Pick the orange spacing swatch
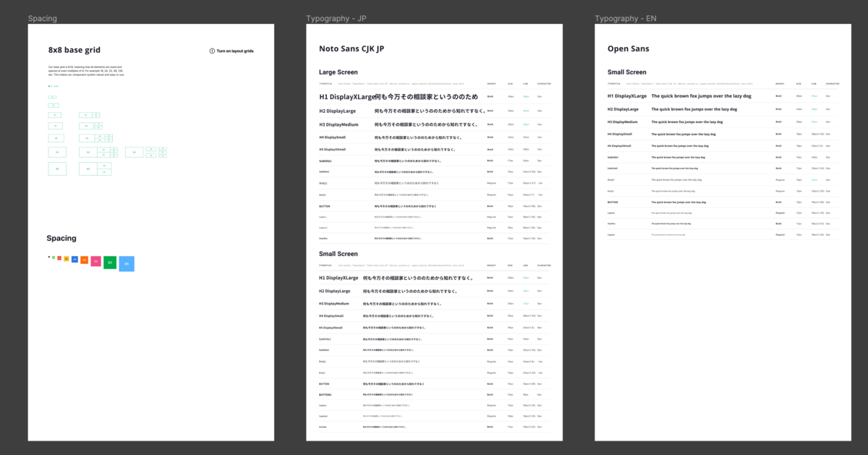868x455 pixels. pos(84,260)
